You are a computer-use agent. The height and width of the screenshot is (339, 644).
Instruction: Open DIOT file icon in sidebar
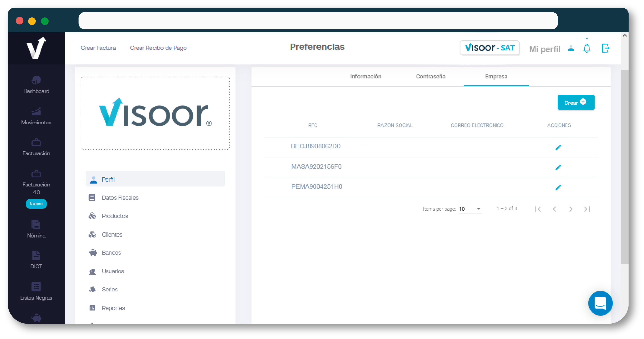(36, 255)
